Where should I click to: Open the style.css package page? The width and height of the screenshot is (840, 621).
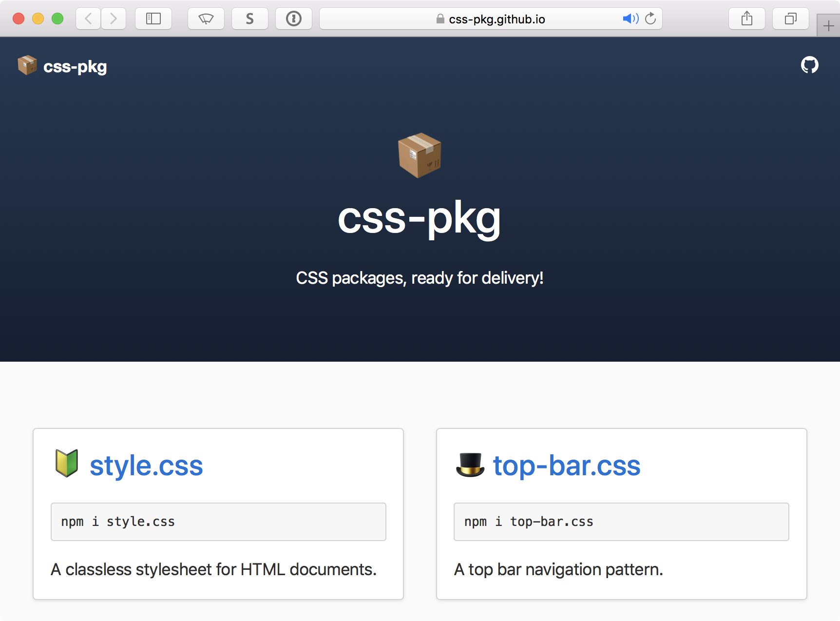pos(146,466)
